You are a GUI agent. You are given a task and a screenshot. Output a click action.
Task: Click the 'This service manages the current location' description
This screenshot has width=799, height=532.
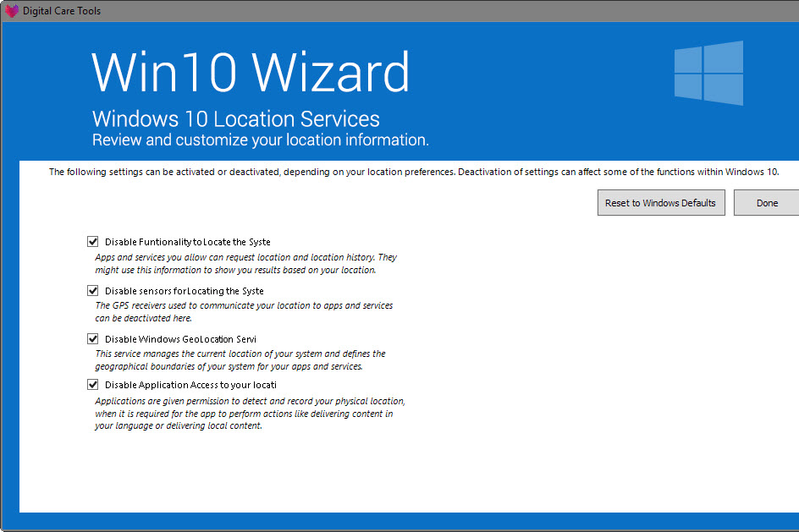[240, 360]
